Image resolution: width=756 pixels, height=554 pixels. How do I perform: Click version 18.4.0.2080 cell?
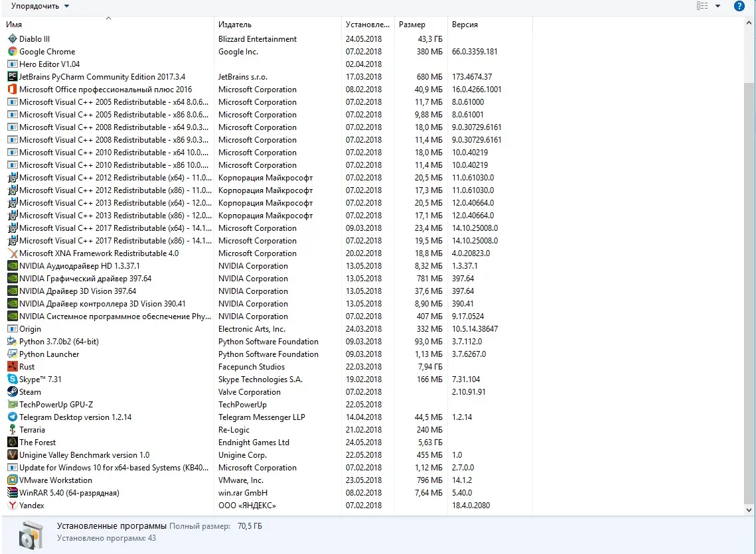click(x=471, y=506)
